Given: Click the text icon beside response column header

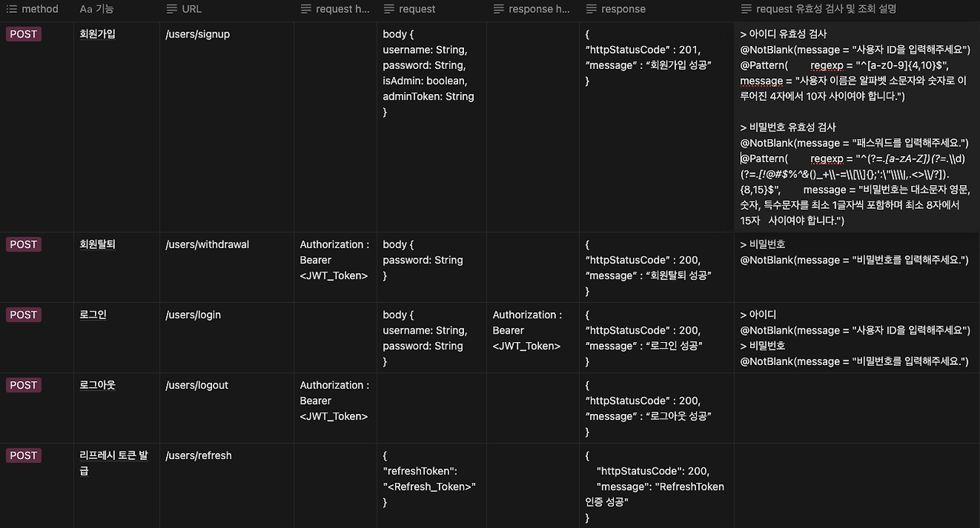Looking at the screenshot, I should click(591, 9).
